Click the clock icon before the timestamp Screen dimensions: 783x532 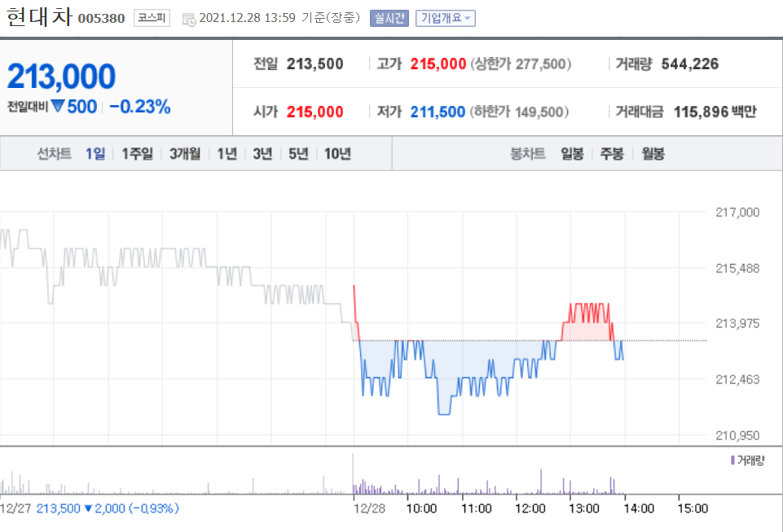coord(189,20)
